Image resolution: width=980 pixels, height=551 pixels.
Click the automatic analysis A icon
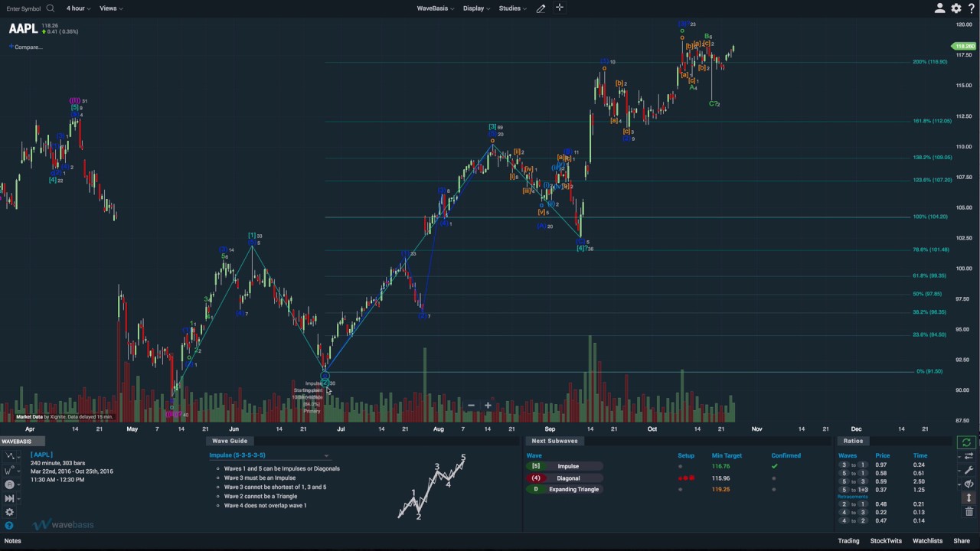pos(8,484)
